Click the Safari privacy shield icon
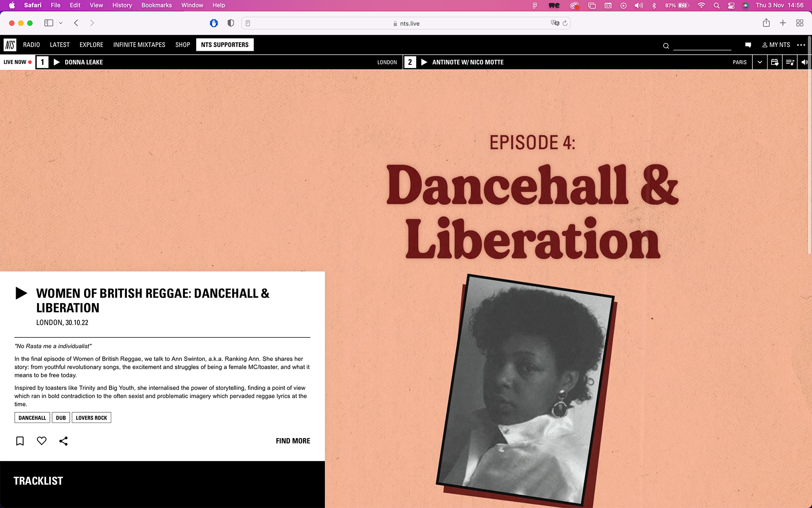 pos(230,23)
